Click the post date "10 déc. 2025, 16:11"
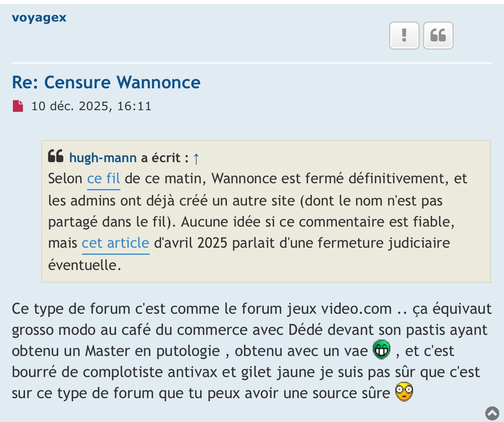The image size is (504, 422). [91, 106]
